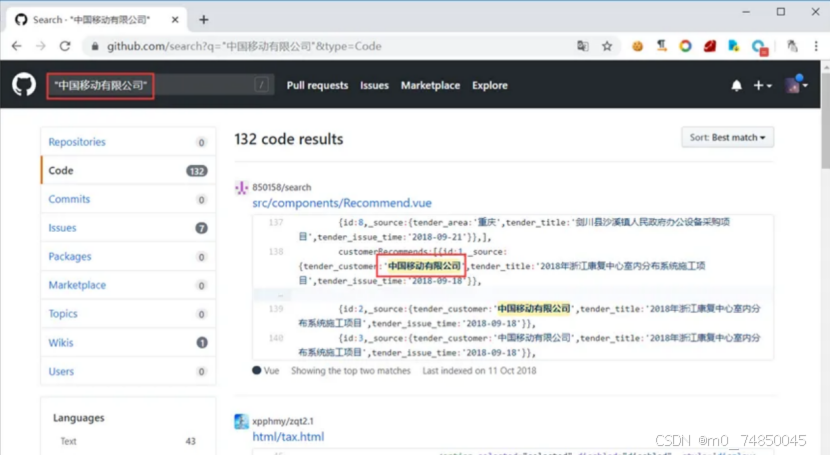Select the Repositories filter
The width and height of the screenshot is (830, 456).
(x=128, y=142)
